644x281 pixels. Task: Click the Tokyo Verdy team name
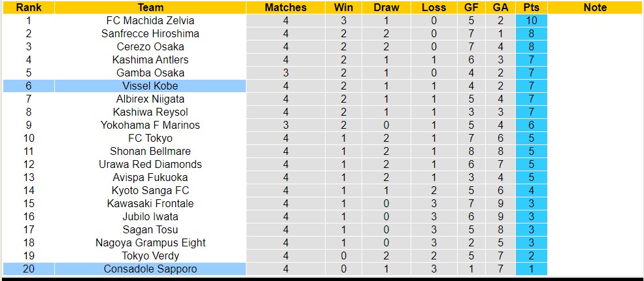click(150, 256)
